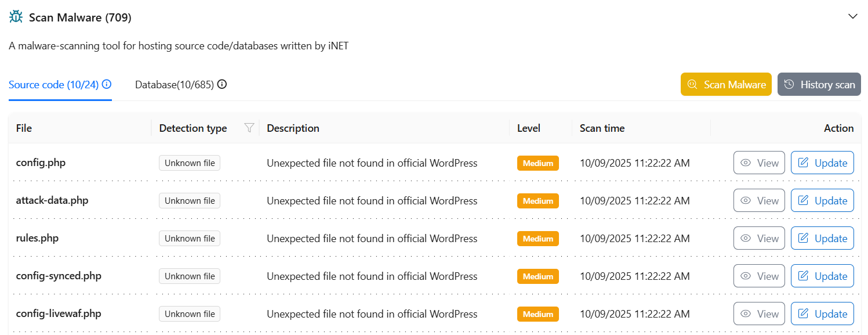The image size is (868, 335).
Task: Update the config-livewaf.php entry
Action: point(822,314)
